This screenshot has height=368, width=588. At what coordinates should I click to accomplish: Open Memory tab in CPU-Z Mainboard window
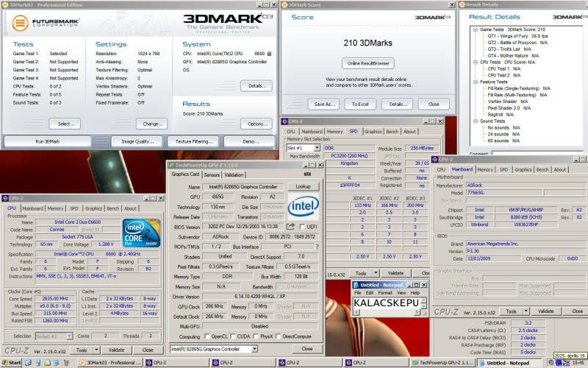[485, 170]
